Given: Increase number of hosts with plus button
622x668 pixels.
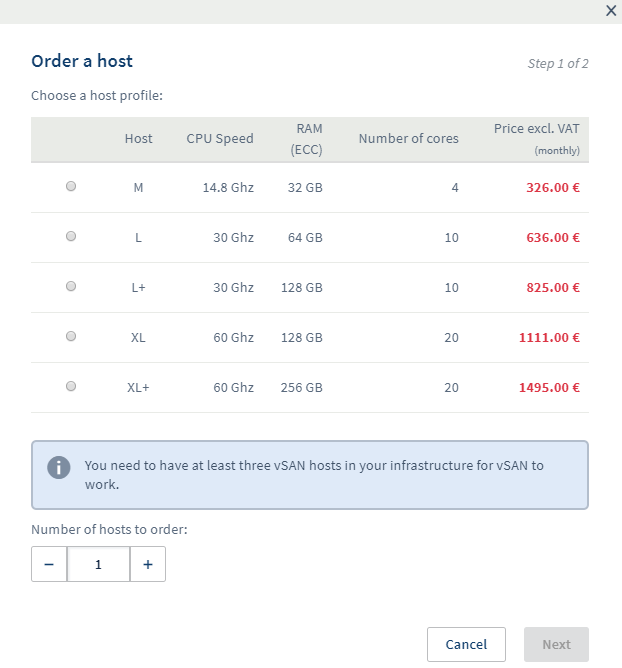Looking at the screenshot, I should point(148,564).
